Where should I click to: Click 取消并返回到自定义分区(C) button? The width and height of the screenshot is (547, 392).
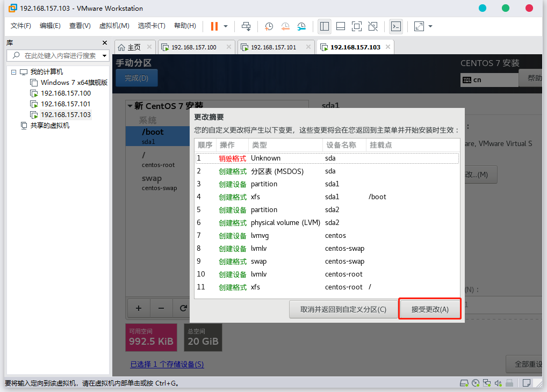click(x=343, y=309)
